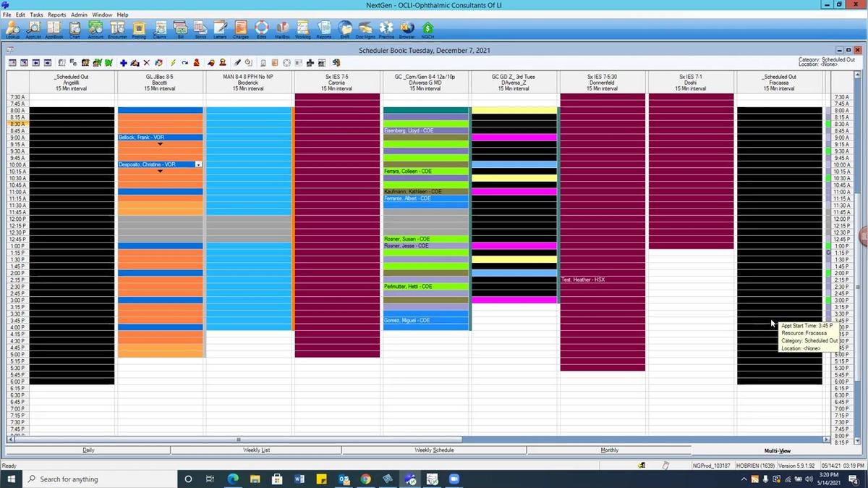Open the ApptBook icon in the main toolbar

(x=54, y=29)
